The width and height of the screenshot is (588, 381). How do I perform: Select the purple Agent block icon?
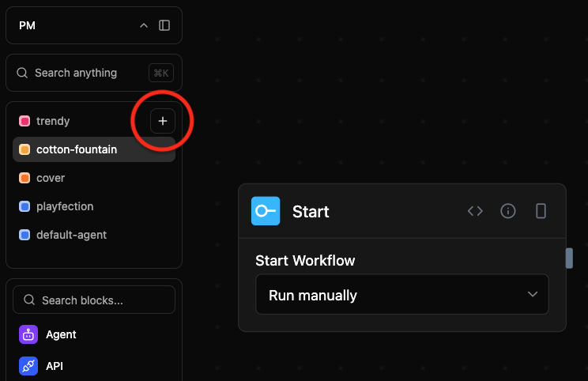[x=28, y=334]
